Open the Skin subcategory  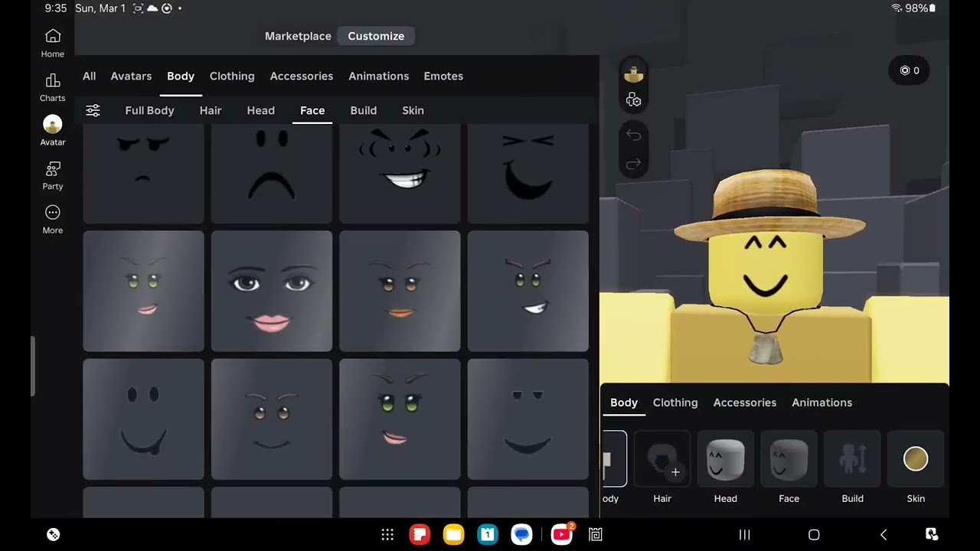coord(413,110)
